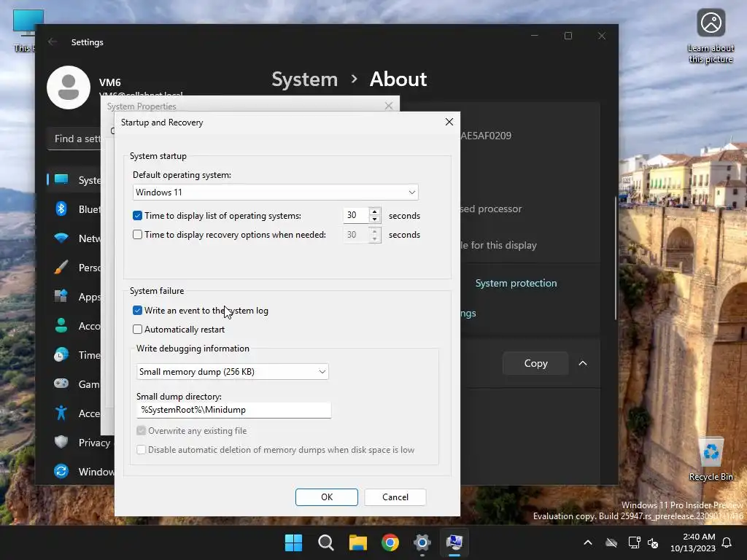Click the Settings window scrollbar

616,257
